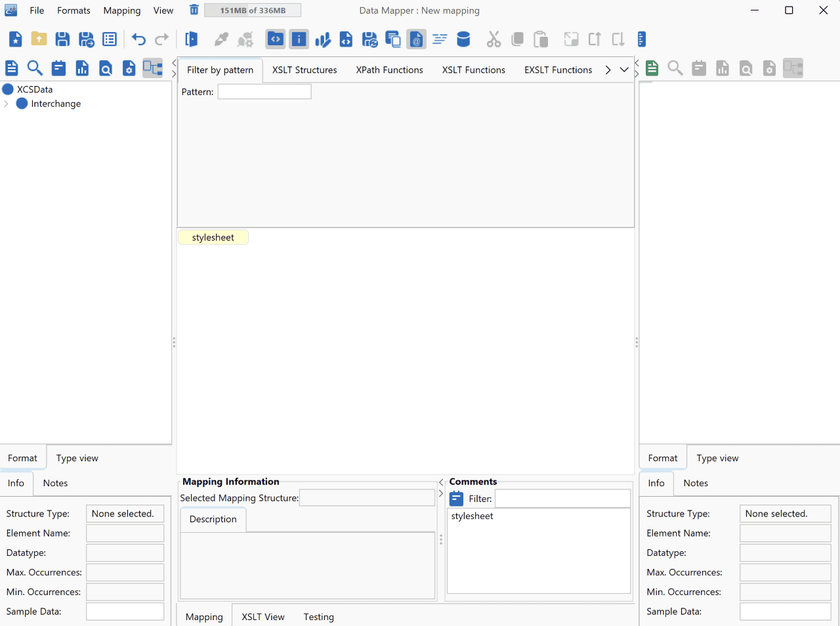Open the Testing tab
Image resolution: width=840 pixels, height=626 pixels.
pos(319,617)
